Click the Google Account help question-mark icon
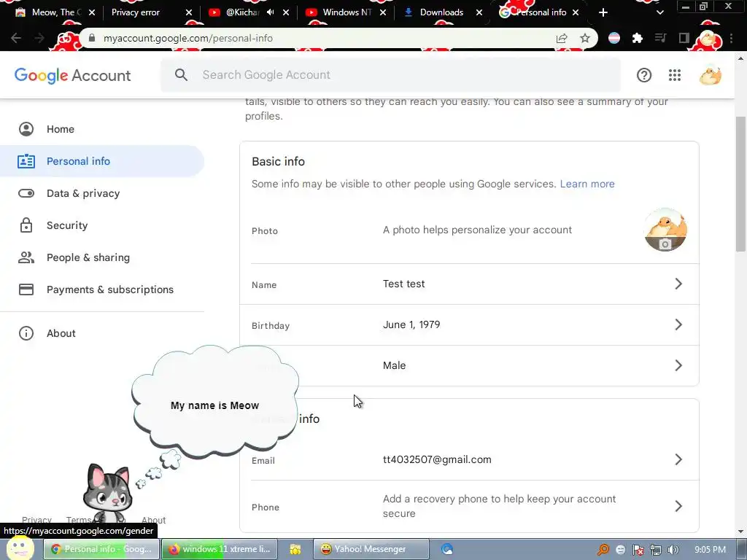The height and width of the screenshot is (560, 747). tap(643, 75)
